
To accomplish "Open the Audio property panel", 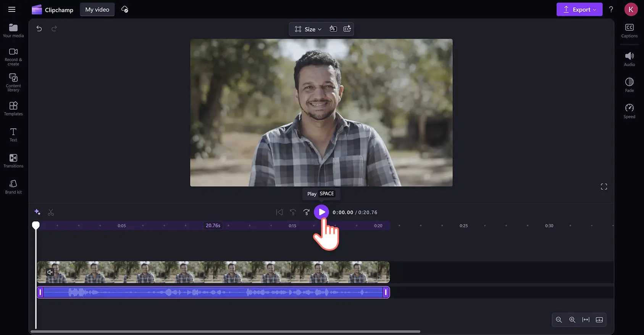I will click(x=629, y=60).
